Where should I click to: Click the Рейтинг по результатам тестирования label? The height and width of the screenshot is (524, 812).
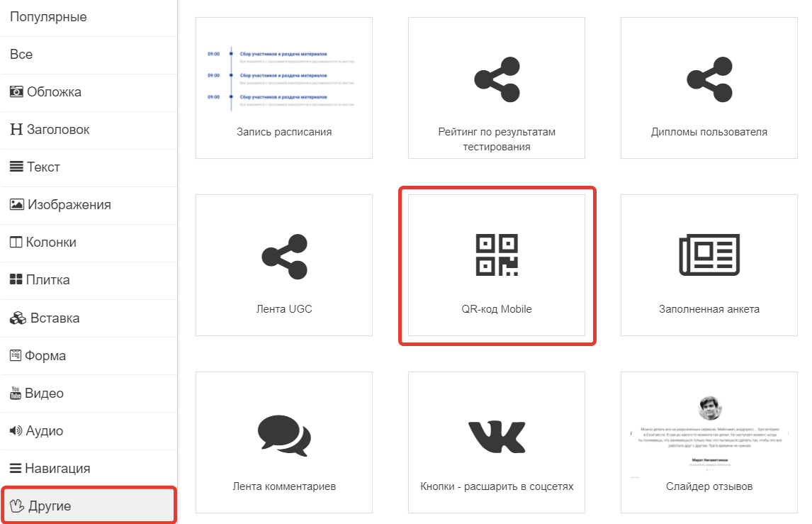point(497,140)
